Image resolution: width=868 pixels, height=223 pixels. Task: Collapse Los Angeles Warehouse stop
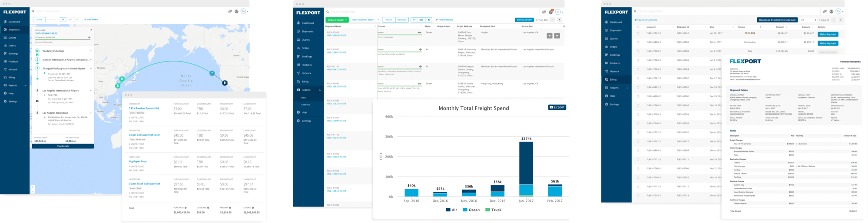click(91, 113)
